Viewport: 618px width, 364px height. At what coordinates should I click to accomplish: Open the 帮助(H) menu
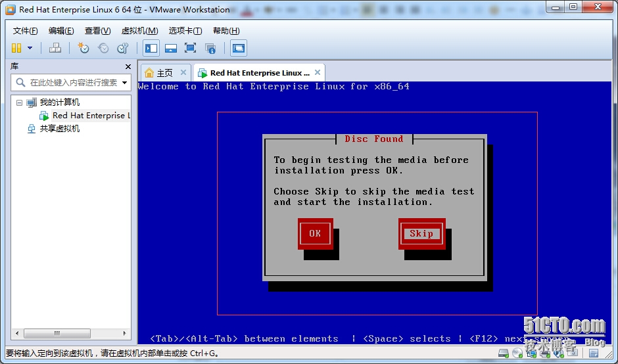pos(226,31)
